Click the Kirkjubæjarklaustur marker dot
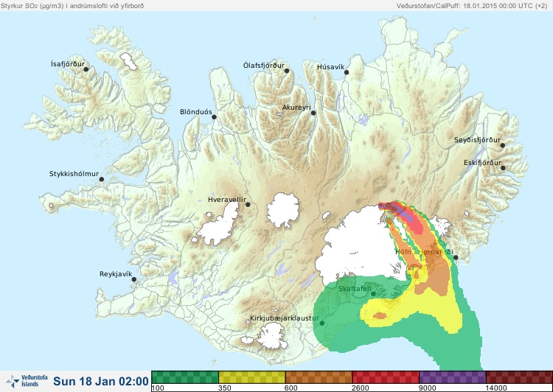The image size is (553, 392). click(321, 323)
